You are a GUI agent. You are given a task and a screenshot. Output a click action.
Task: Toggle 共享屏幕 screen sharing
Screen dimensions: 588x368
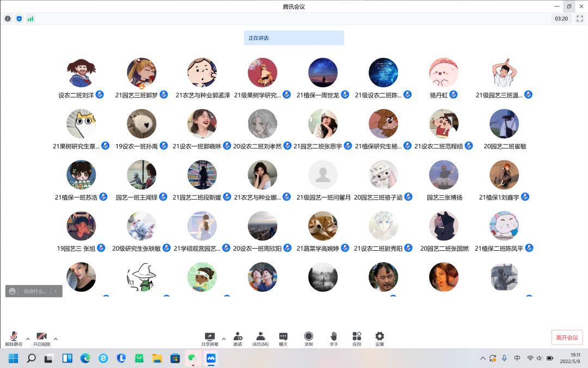[x=210, y=339]
